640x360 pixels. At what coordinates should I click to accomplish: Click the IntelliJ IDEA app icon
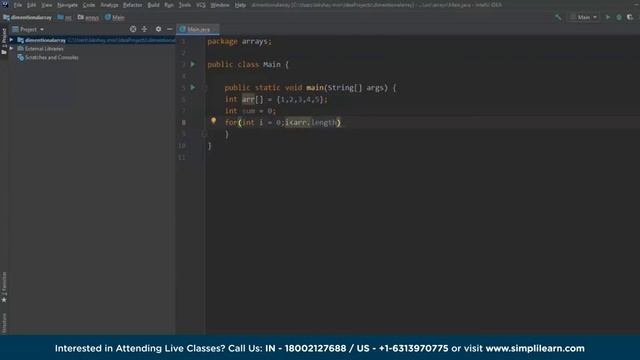tap(5, 4)
